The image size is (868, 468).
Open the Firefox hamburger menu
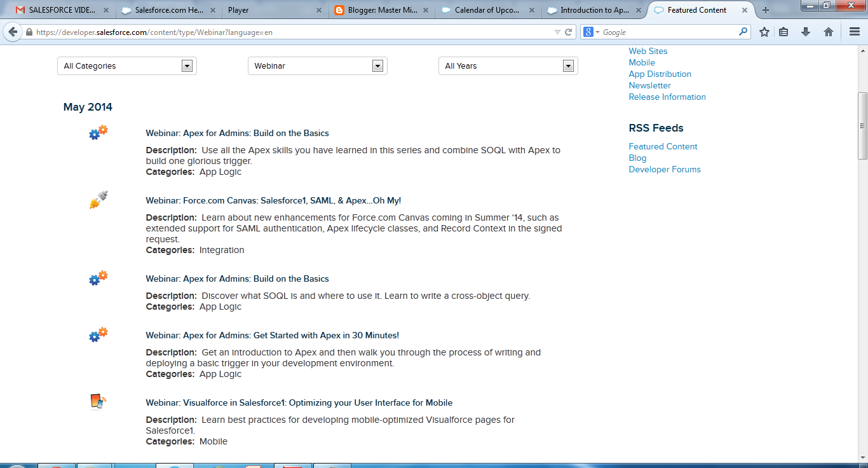point(854,31)
